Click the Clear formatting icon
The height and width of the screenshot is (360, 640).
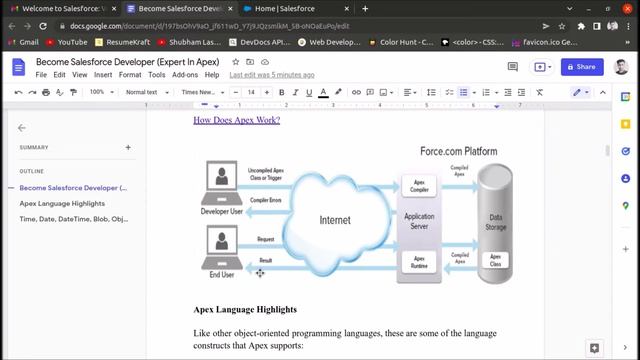click(x=540, y=93)
